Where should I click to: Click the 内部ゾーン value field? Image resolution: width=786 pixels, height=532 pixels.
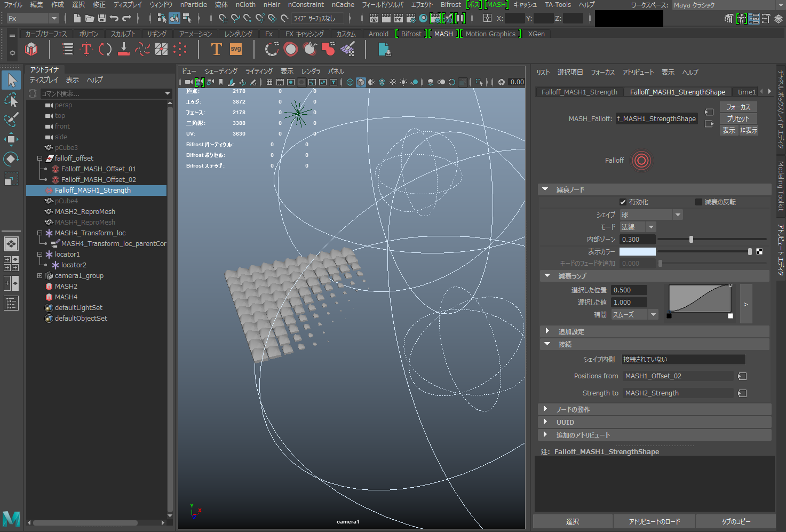pos(637,240)
